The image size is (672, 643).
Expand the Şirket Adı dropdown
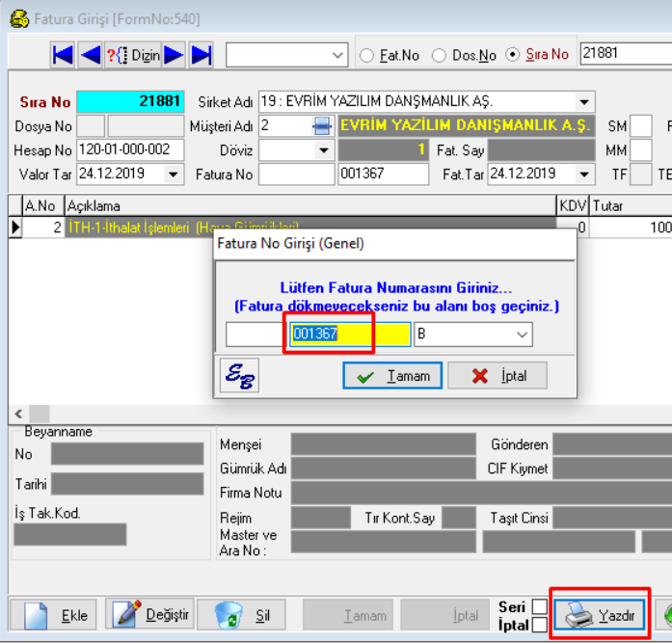pos(583,102)
